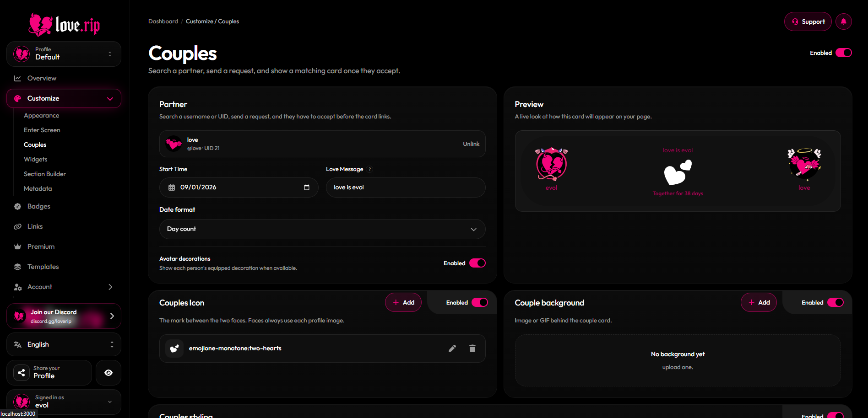Viewport: 868px width, 418px height.
Task: Click the Share your Profile icon
Action: pos(22,373)
